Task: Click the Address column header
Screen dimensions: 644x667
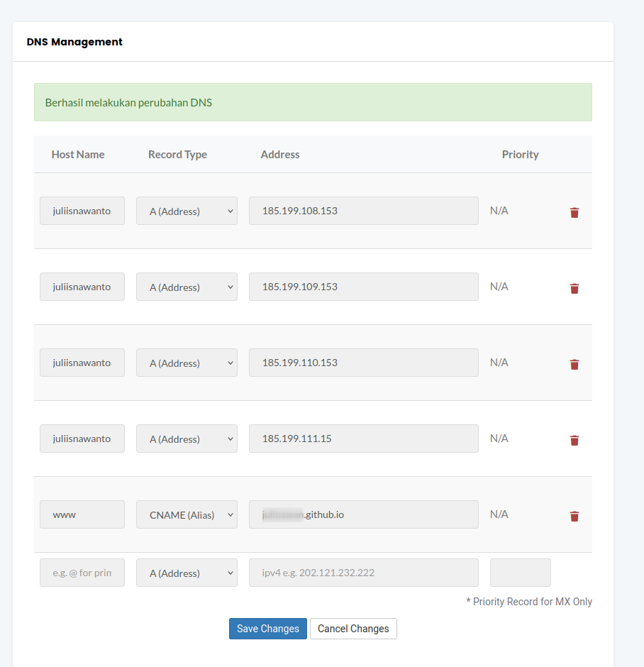Action: click(x=280, y=155)
